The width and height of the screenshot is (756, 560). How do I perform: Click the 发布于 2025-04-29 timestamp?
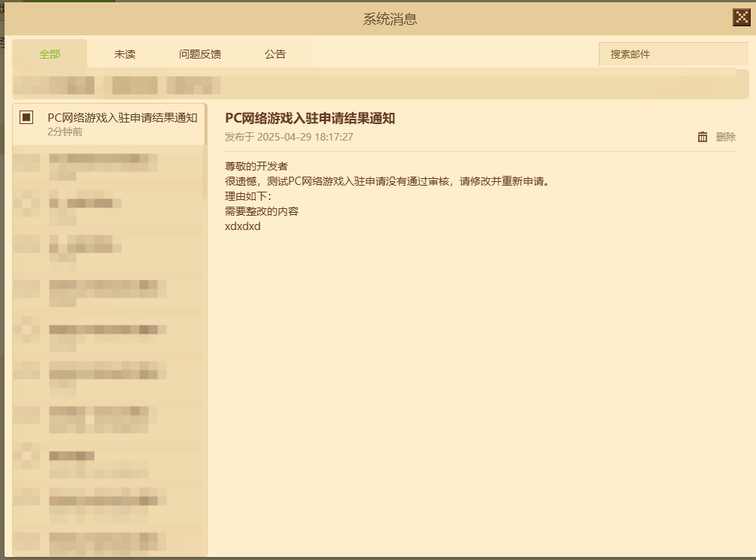point(289,137)
